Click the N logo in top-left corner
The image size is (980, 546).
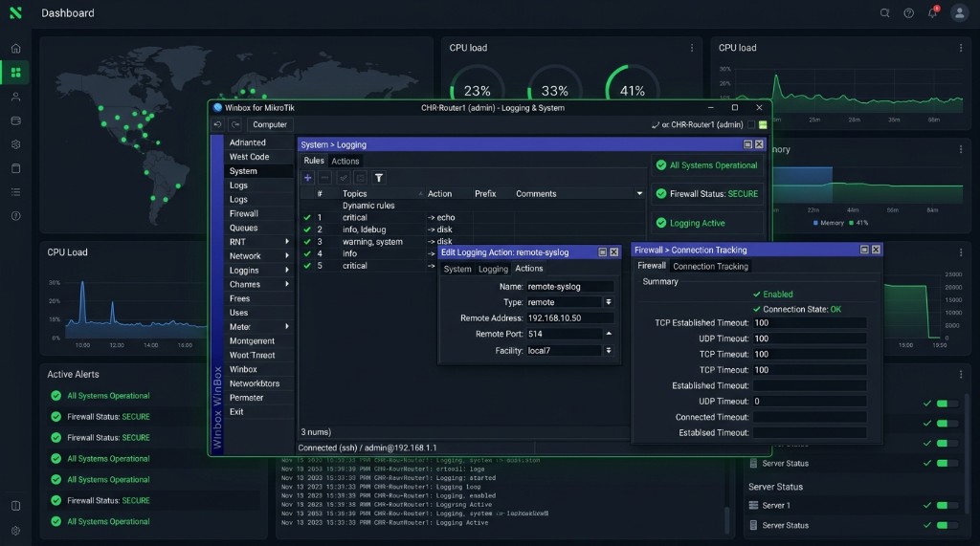coord(15,12)
